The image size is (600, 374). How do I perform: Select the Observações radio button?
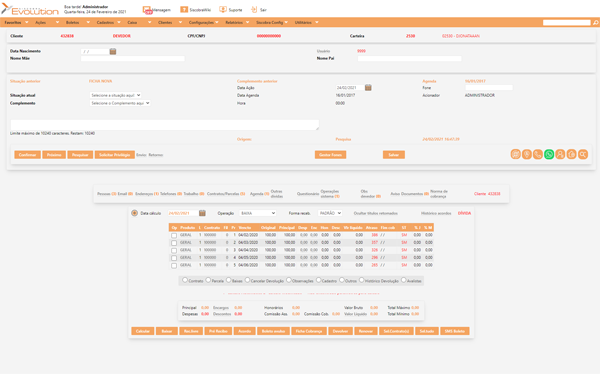pyautogui.click(x=289, y=280)
